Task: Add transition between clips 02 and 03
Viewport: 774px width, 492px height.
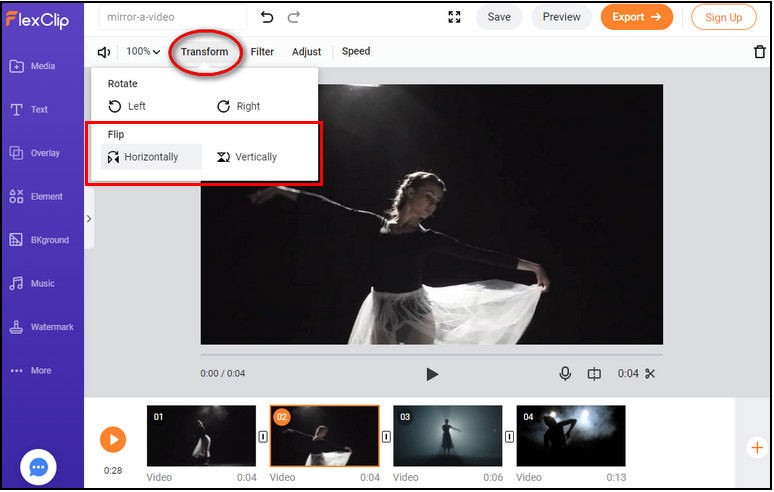Action: [x=386, y=437]
